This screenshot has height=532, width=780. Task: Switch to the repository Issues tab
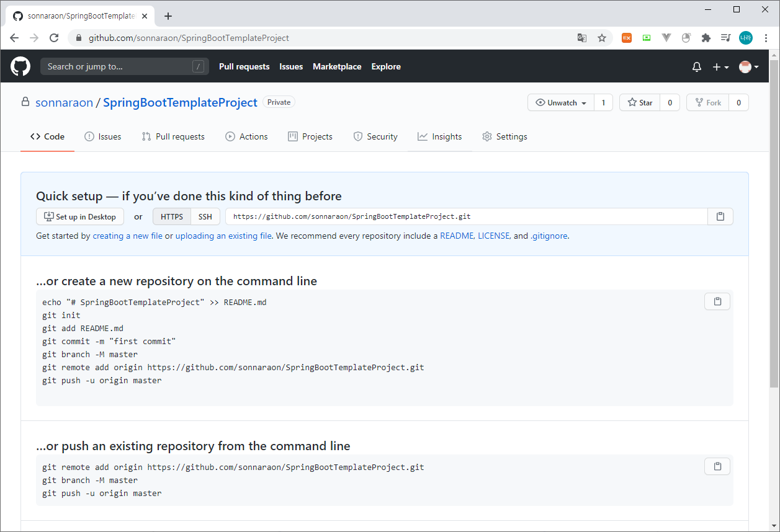pos(103,136)
